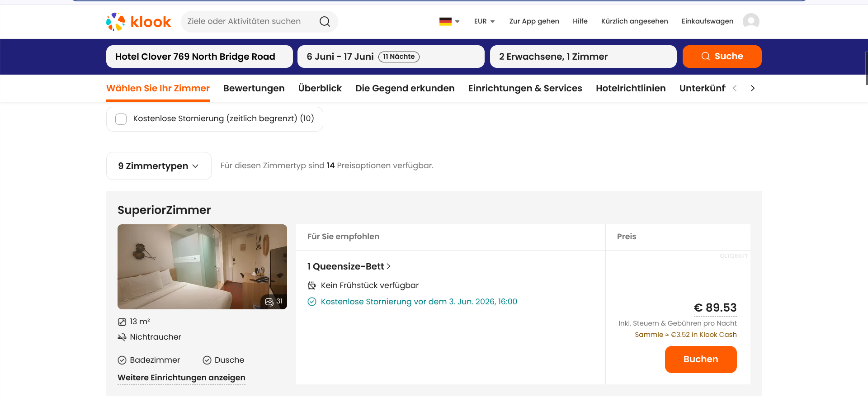Open the SuperiorZimmer room photo

[x=202, y=267]
